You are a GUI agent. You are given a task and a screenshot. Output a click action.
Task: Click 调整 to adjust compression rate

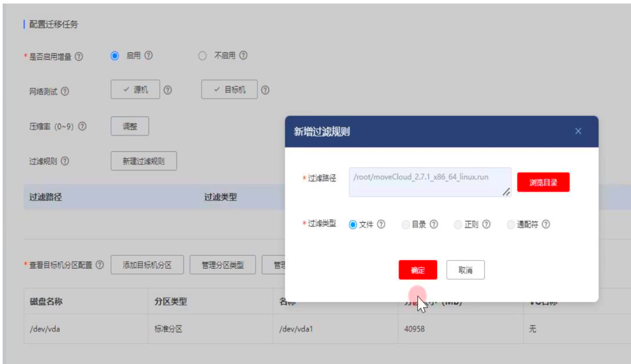[x=130, y=126]
